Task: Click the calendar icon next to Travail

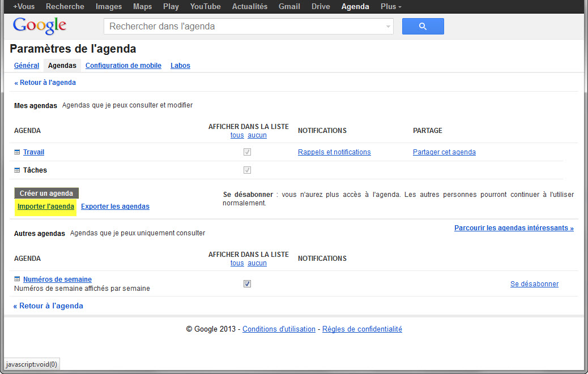Action: click(x=17, y=152)
